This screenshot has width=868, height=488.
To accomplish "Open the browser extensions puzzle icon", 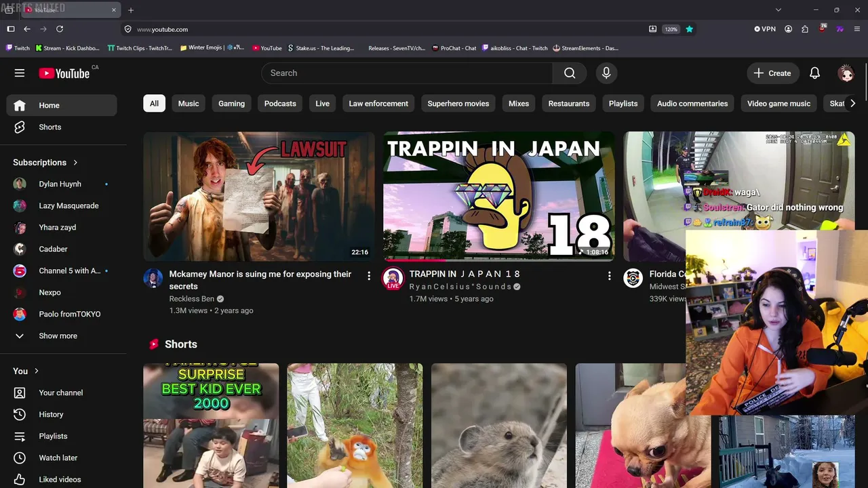I will coord(805,29).
